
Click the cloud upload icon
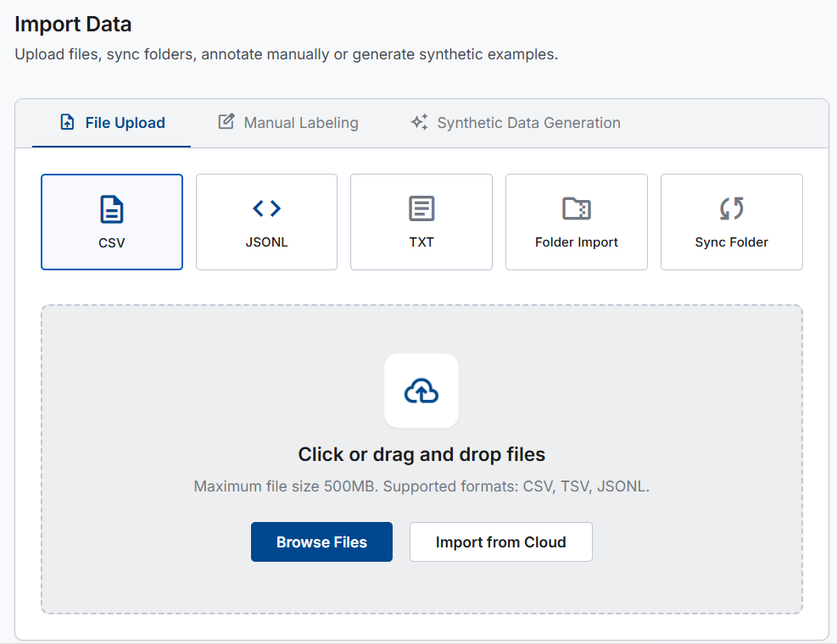point(421,391)
